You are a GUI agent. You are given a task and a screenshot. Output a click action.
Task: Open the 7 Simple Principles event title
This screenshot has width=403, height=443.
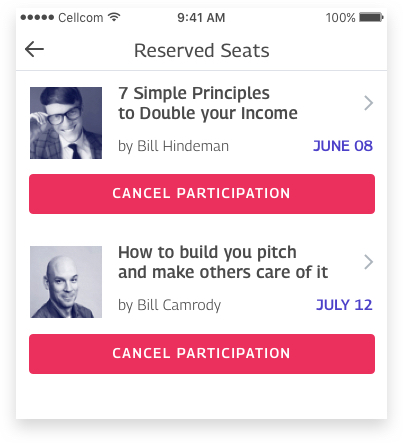pyautogui.click(x=208, y=103)
